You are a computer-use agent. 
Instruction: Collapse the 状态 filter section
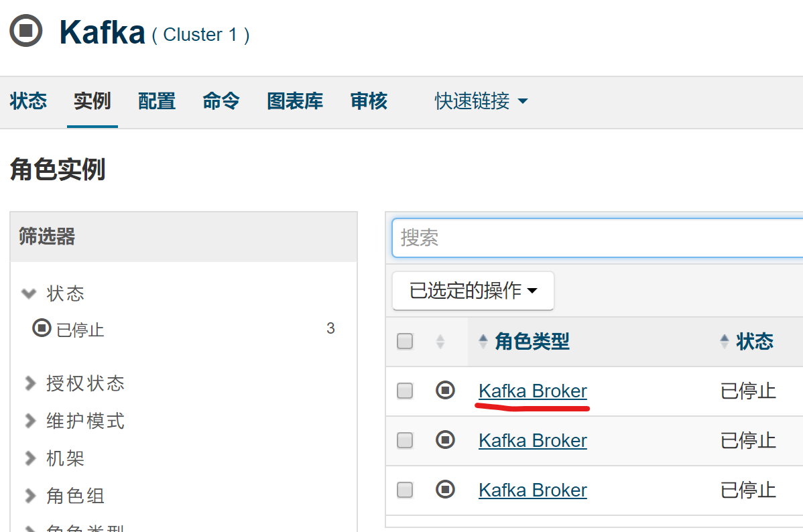pyautogui.click(x=53, y=293)
